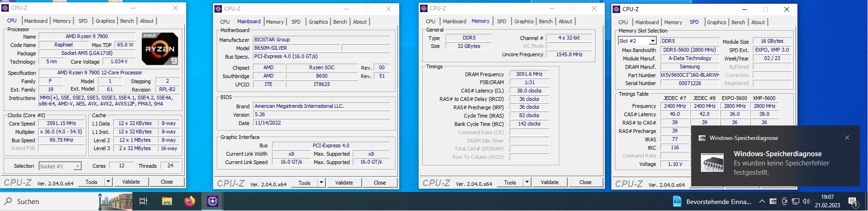
Task: Click the BIOS date 11/14/2022 field
Action: click(321, 123)
